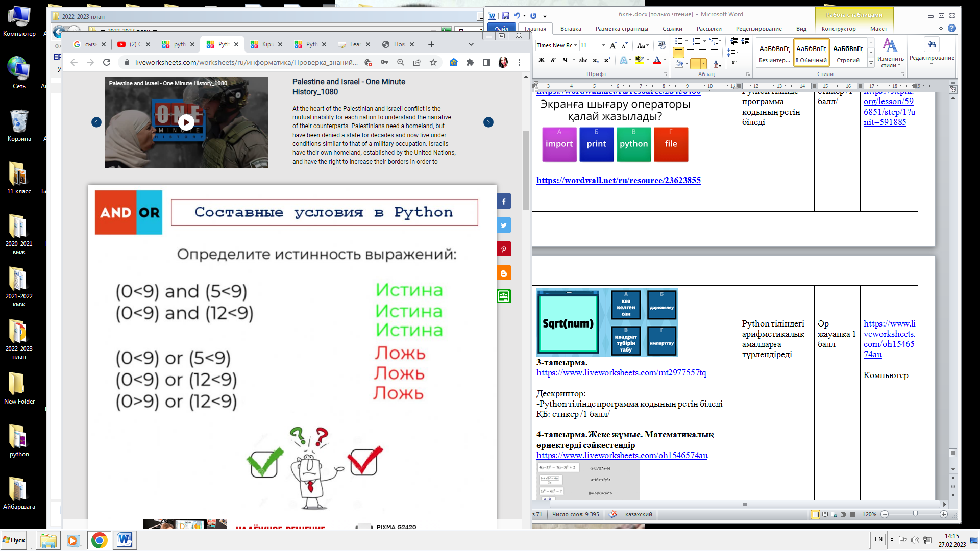Open wordwall.net/ru/resource/23623855 link in Word
This screenshot has width=980, height=551.
[618, 180]
